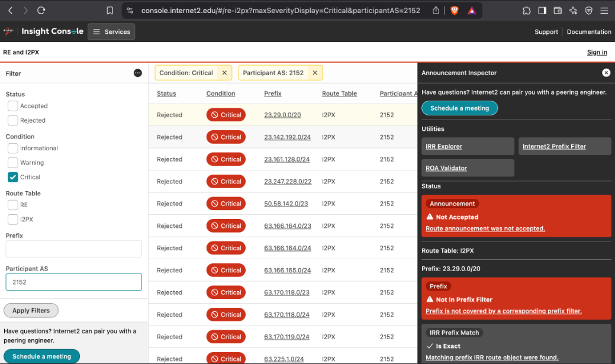
Task: Open prefix 63.166.165.0/24 link
Action: click(288, 270)
